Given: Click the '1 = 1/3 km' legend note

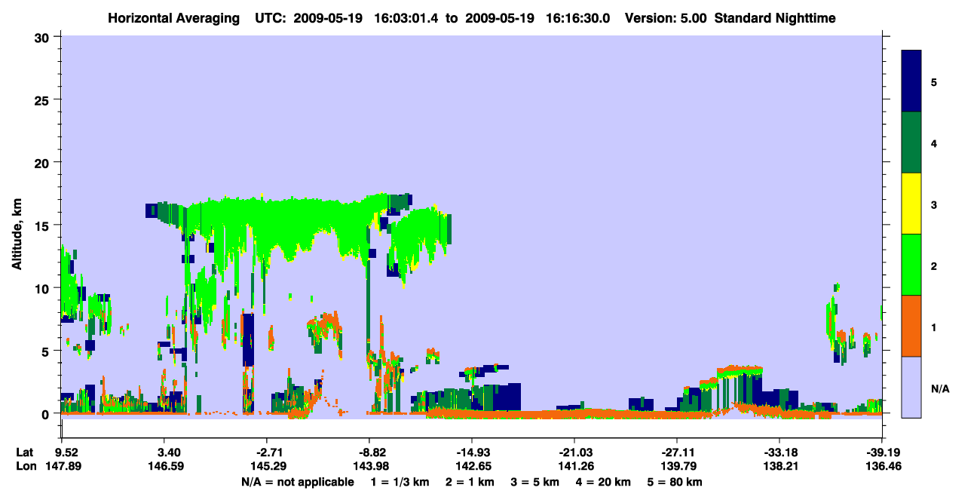Looking at the screenshot, I should [400, 482].
